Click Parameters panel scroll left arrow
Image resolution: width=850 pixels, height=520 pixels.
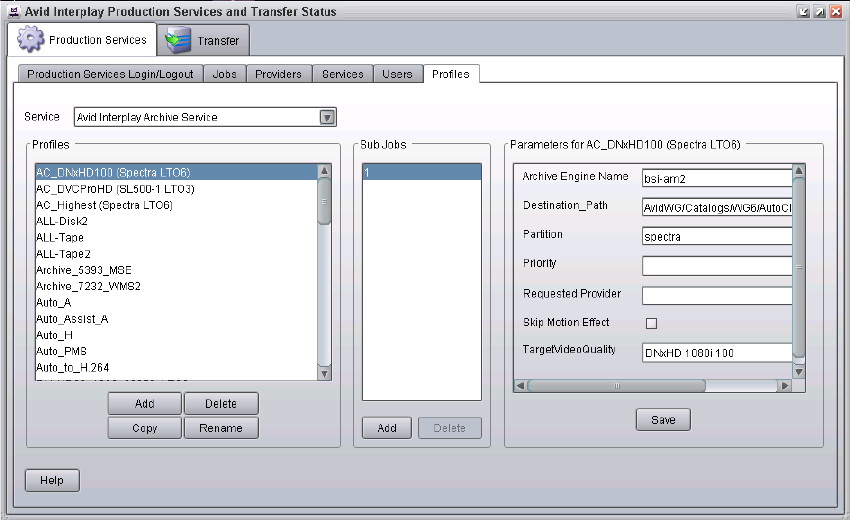(x=520, y=386)
